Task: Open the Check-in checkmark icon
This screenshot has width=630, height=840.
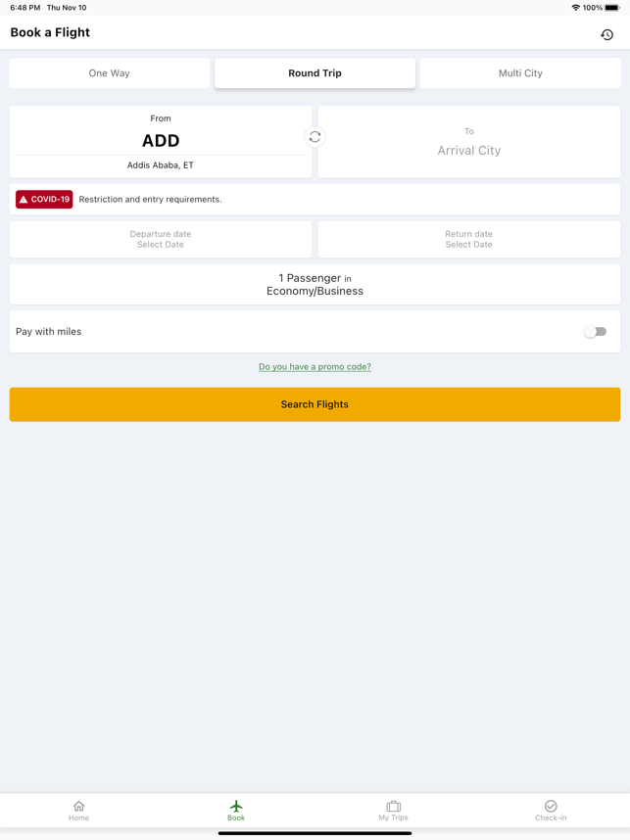Action: [x=551, y=806]
